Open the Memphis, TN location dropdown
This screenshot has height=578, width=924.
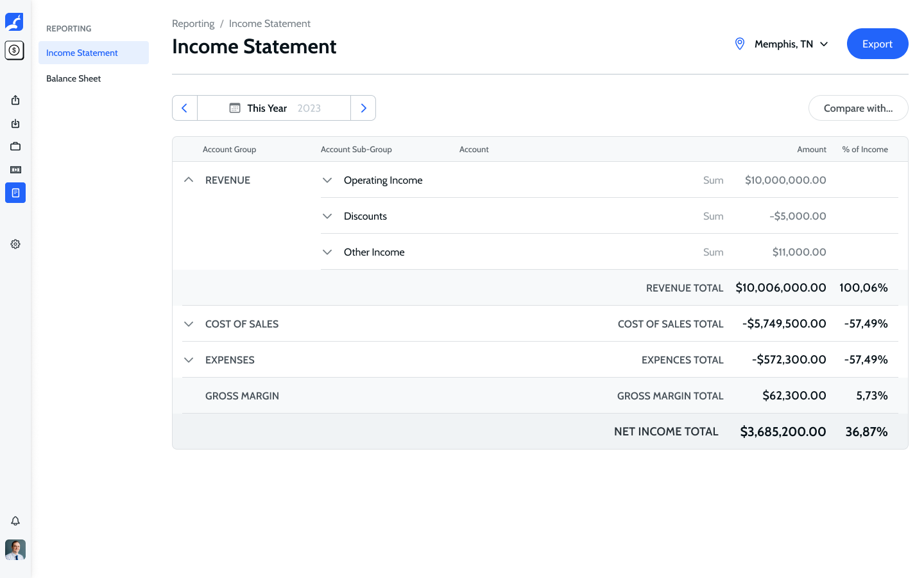(782, 44)
